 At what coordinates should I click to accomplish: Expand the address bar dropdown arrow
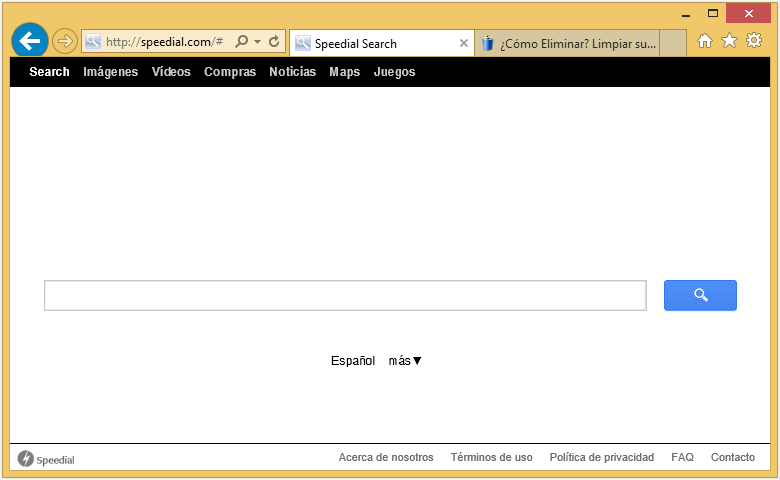click(x=257, y=41)
